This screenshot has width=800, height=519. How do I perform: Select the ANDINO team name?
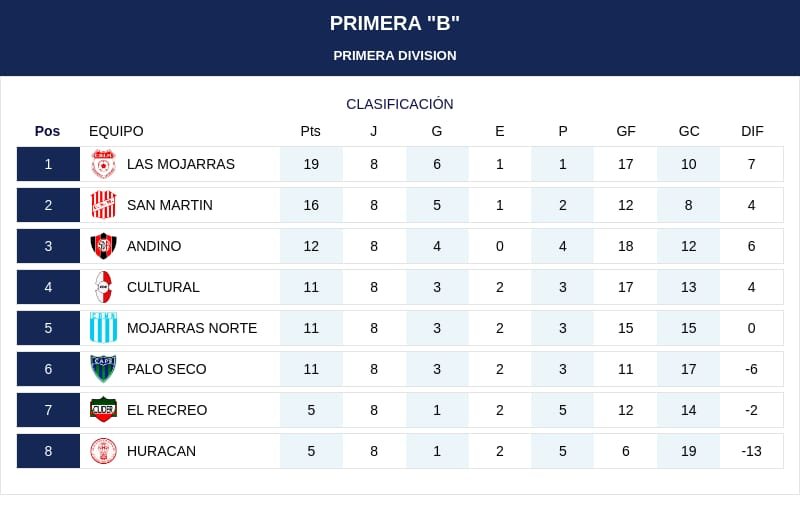154,246
